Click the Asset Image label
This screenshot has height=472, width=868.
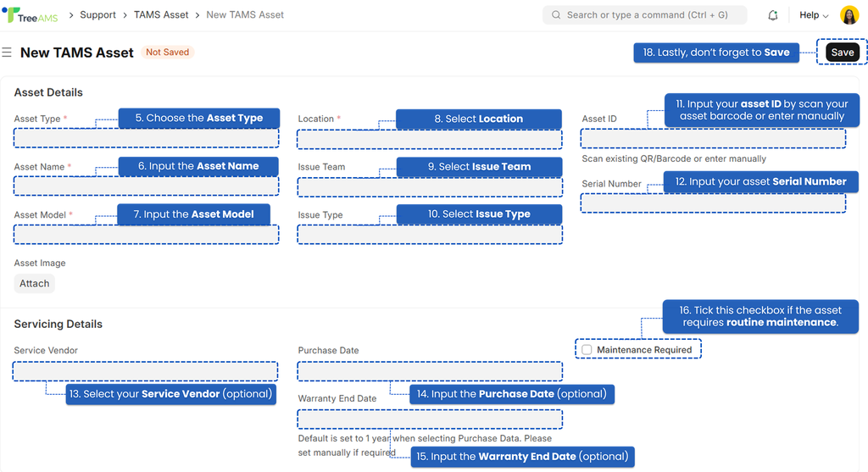coord(40,263)
